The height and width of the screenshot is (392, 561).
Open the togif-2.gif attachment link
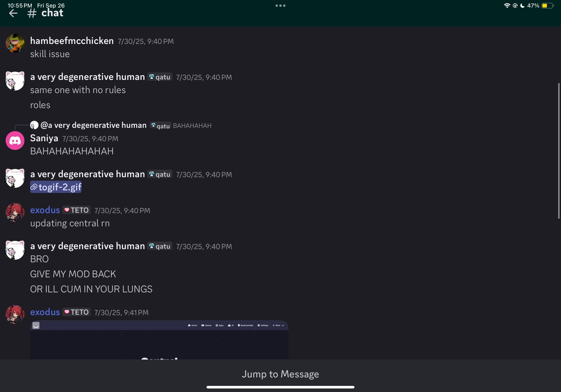pyautogui.click(x=56, y=187)
